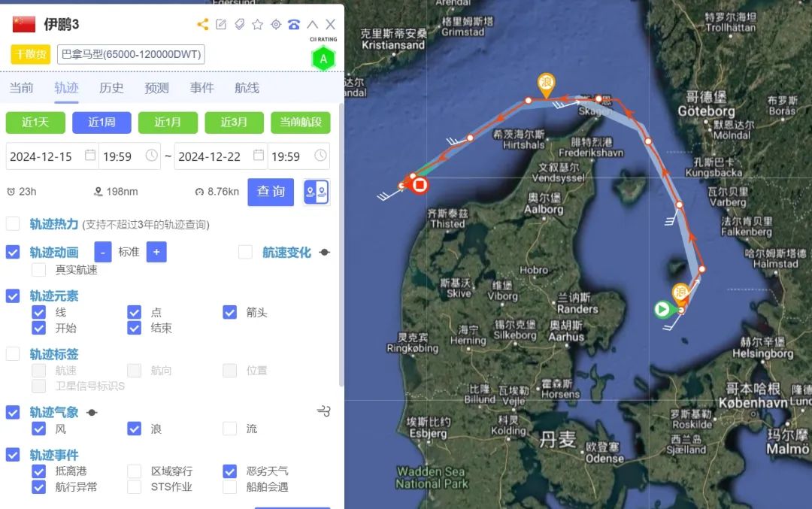Switch to the 历史 tab
The height and width of the screenshot is (509, 812).
pyautogui.click(x=111, y=88)
